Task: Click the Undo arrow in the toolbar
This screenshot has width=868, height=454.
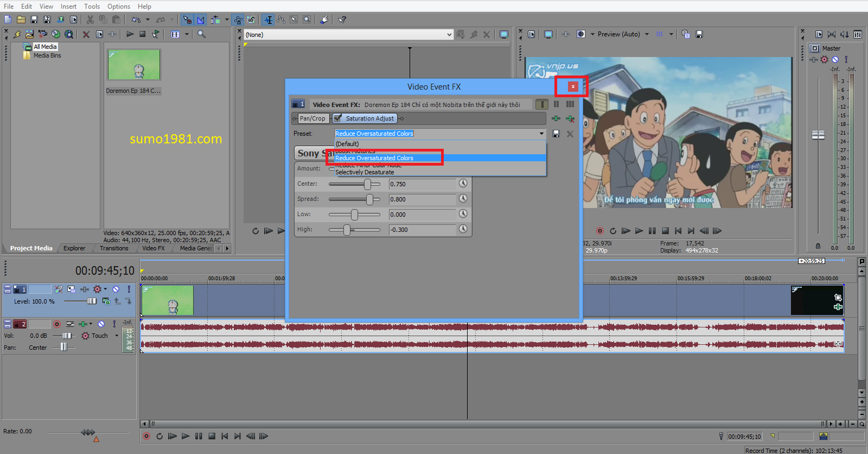Action: pos(136,20)
